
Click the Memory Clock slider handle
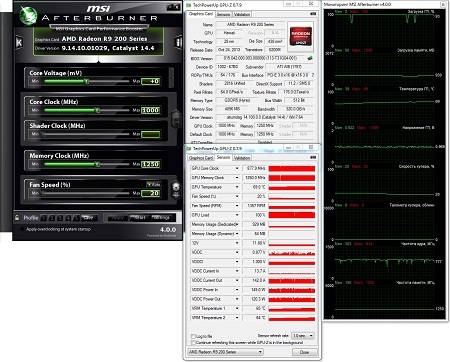click(97, 164)
